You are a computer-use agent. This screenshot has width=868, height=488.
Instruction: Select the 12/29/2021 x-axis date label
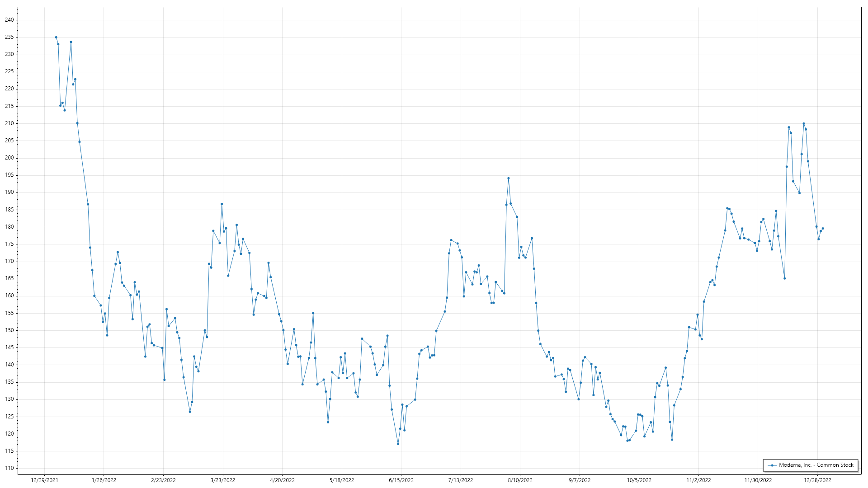pos(44,480)
